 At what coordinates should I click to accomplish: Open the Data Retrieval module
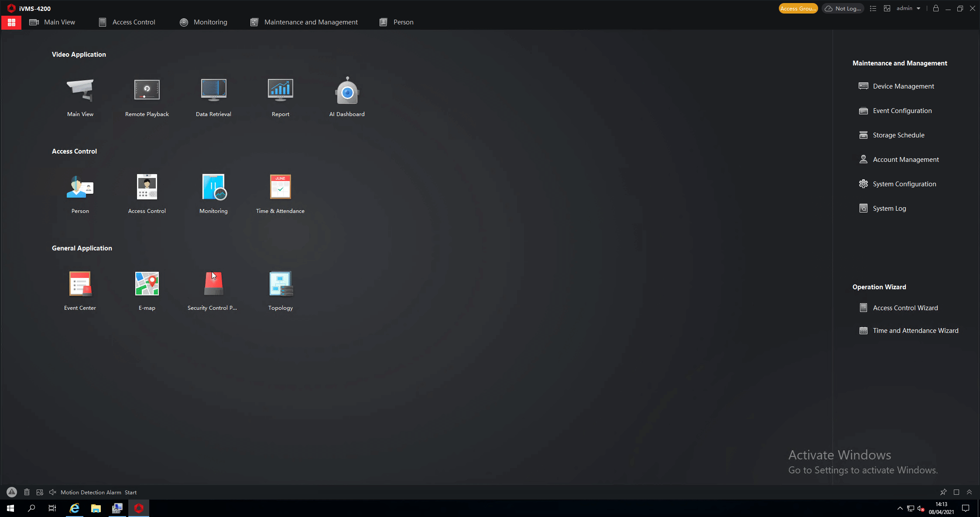[213, 90]
